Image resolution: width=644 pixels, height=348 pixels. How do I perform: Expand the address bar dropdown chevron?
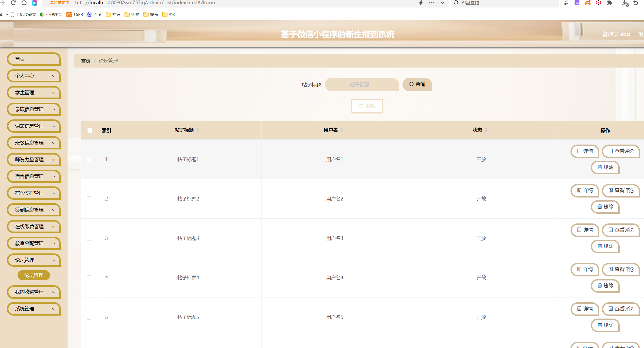(x=442, y=3)
